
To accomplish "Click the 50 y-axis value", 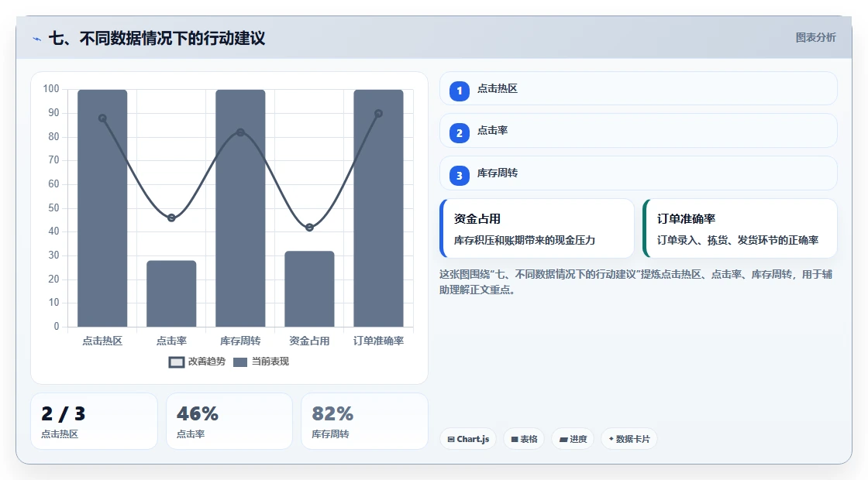I will pyautogui.click(x=53, y=208).
